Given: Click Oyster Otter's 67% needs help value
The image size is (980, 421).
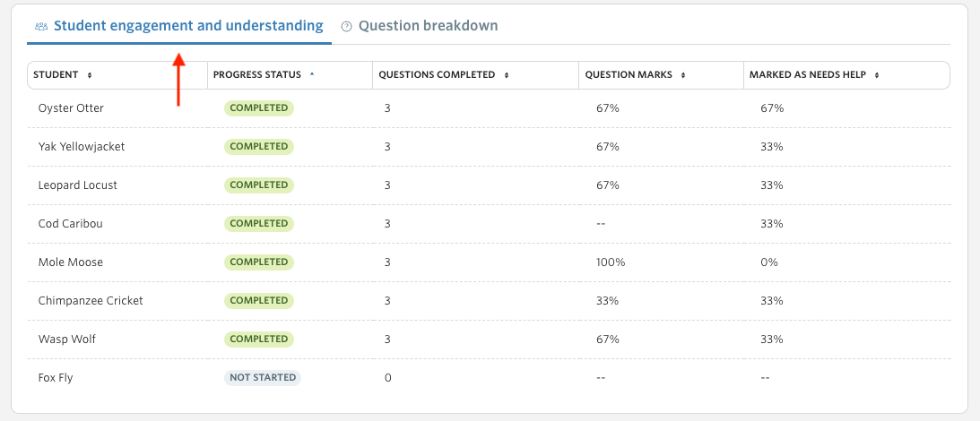Looking at the screenshot, I should click(x=772, y=108).
